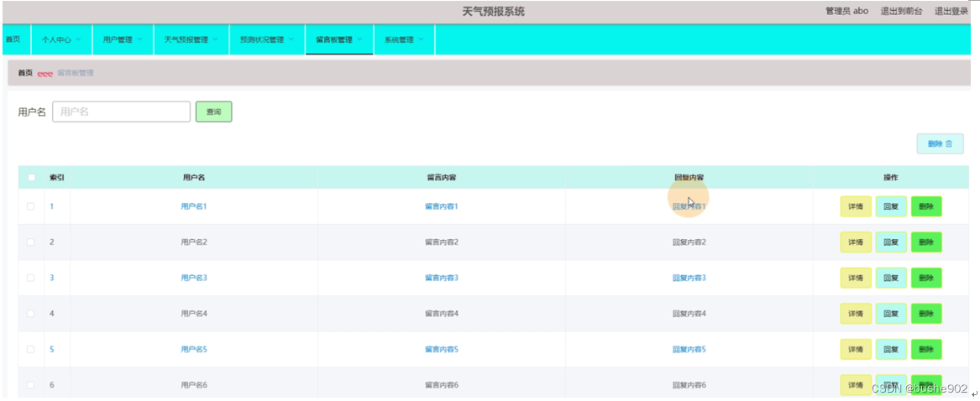Click 留言板管理 breadcrumb text

(75, 73)
